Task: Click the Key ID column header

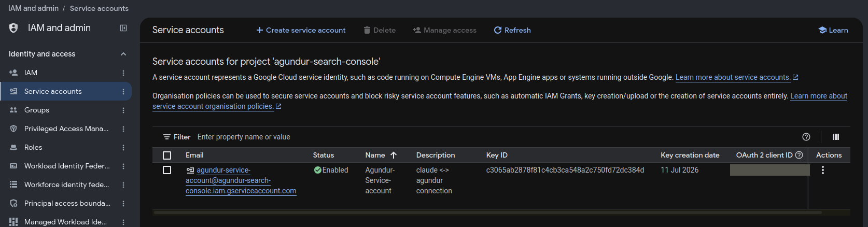Action: pyautogui.click(x=497, y=155)
